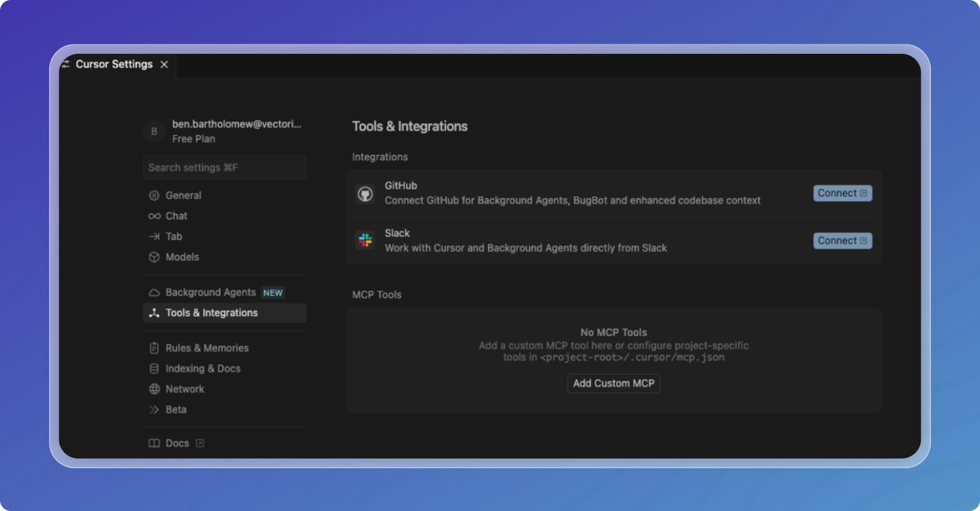
Task: Click the mcp.json path text
Action: tap(632, 357)
